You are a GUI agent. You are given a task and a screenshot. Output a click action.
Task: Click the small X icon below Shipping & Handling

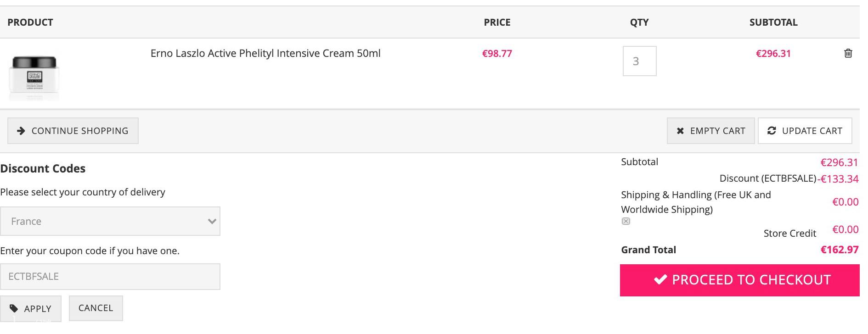tap(626, 221)
